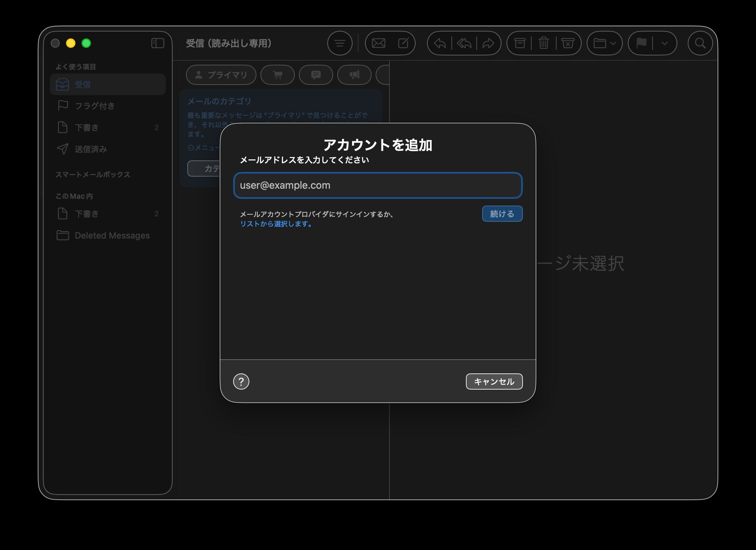Toggle the sidebar visibility icon
756x550 pixels.
158,43
